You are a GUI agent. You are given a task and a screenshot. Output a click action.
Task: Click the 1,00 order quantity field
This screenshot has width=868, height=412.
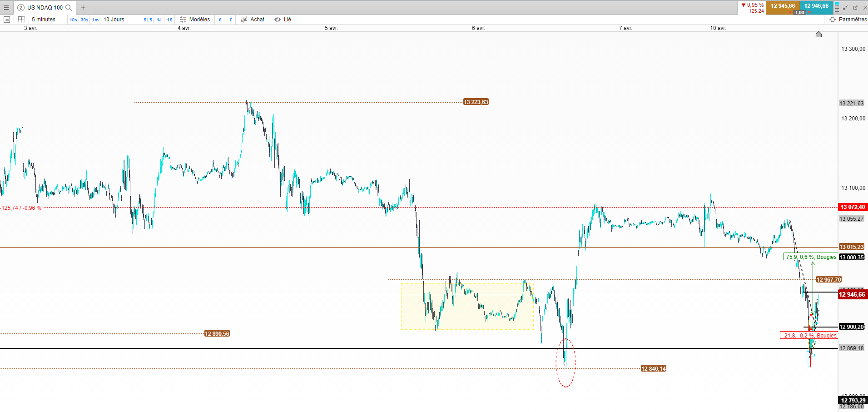click(x=800, y=13)
